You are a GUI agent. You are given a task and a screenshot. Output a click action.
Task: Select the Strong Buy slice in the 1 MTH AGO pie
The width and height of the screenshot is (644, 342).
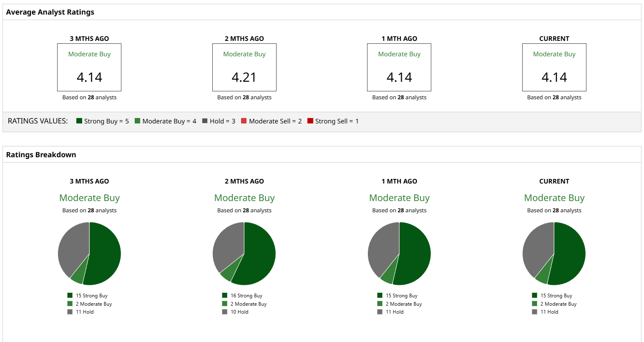coord(414,254)
